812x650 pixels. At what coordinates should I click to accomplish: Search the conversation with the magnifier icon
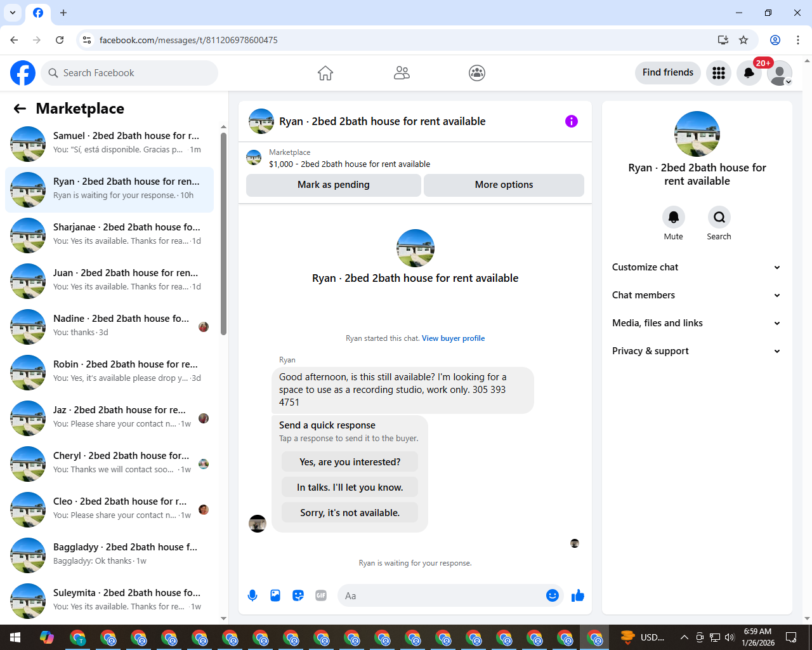click(x=719, y=217)
